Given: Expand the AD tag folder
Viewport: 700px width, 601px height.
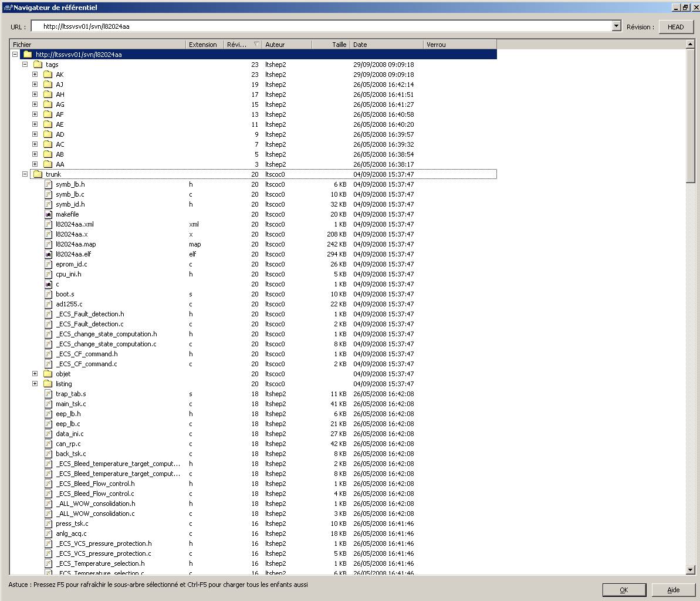Looking at the screenshot, I should (x=35, y=134).
